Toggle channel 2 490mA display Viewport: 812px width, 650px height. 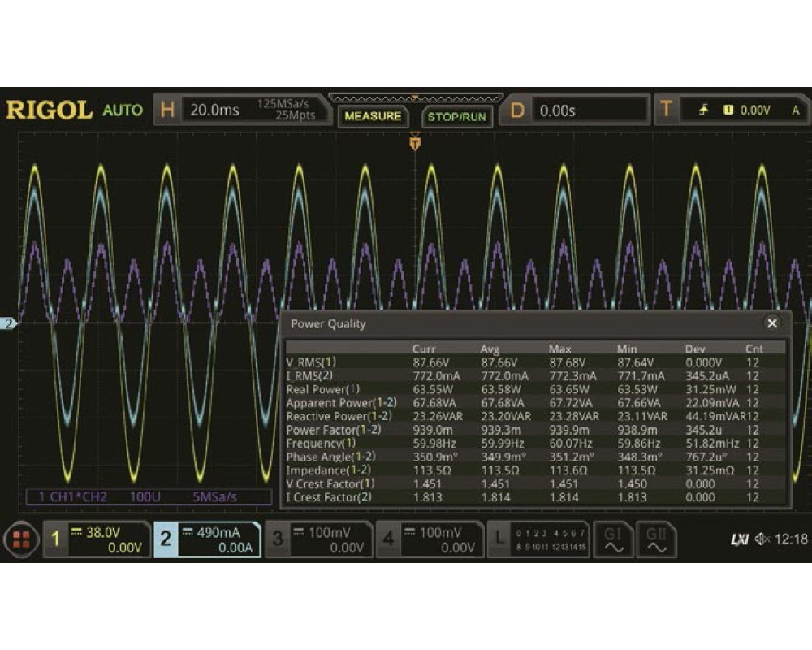click(206, 539)
